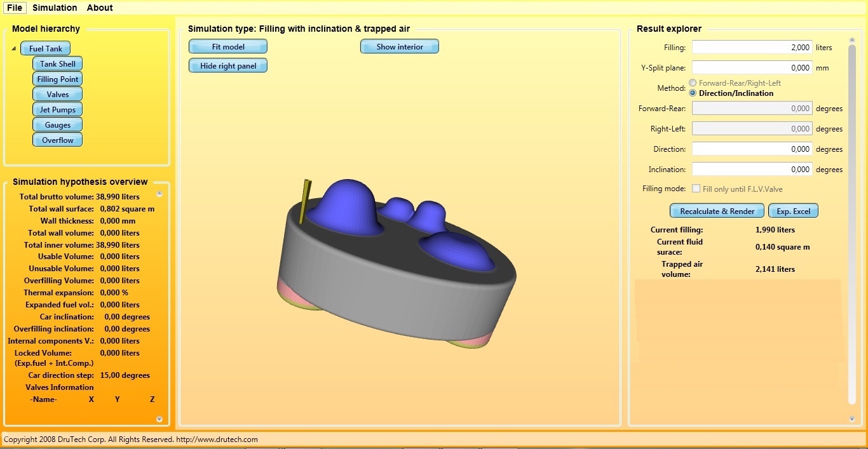Hide the right panel
This screenshot has width=868, height=449.
click(x=228, y=66)
